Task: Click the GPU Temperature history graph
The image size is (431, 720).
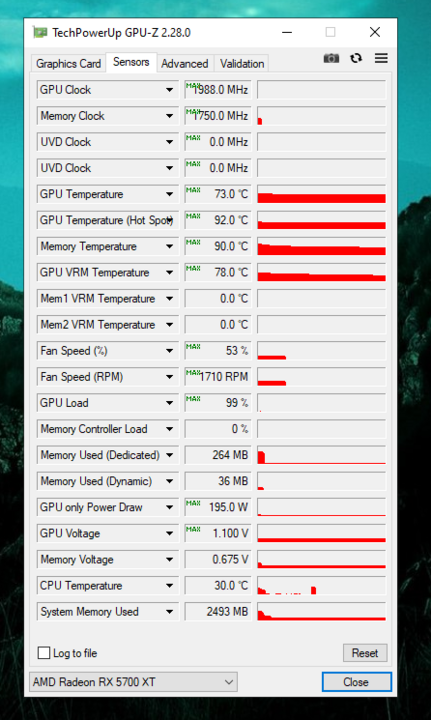Action: [321, 194]
